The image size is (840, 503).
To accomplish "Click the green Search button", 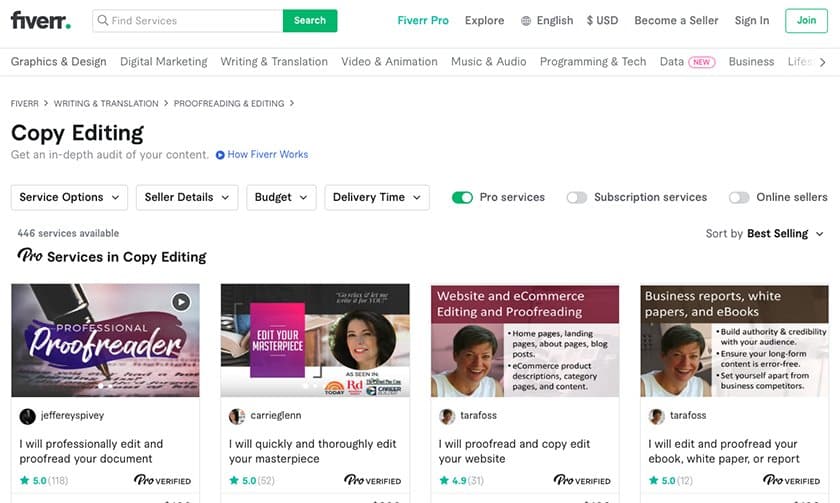I will point(310,20).
